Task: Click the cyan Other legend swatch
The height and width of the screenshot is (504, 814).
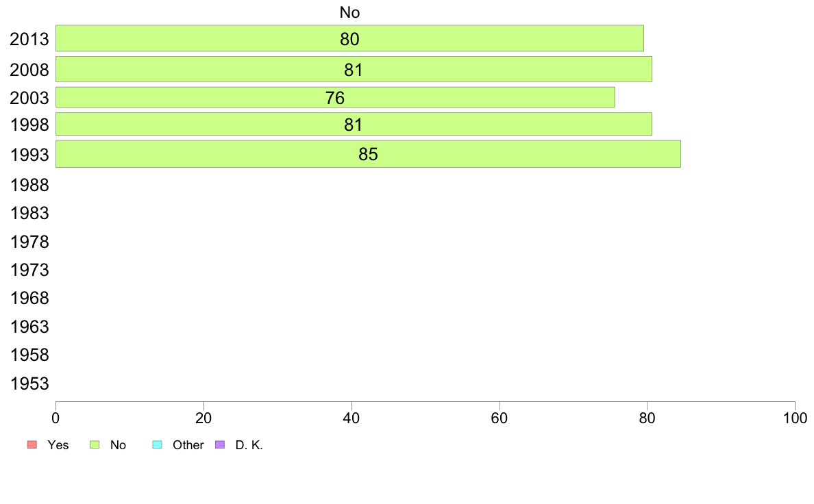Action: [x=158, y=445]
